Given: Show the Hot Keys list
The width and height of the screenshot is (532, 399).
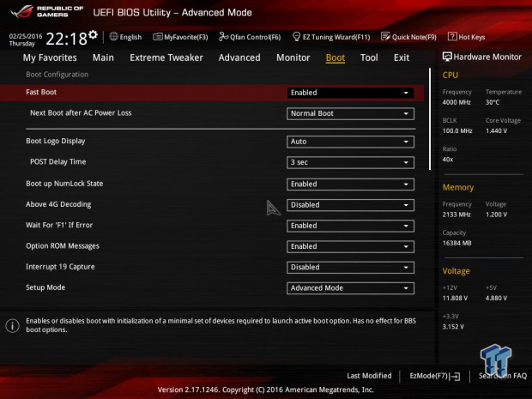Looking at the screenshot, I should click(472, 37).
